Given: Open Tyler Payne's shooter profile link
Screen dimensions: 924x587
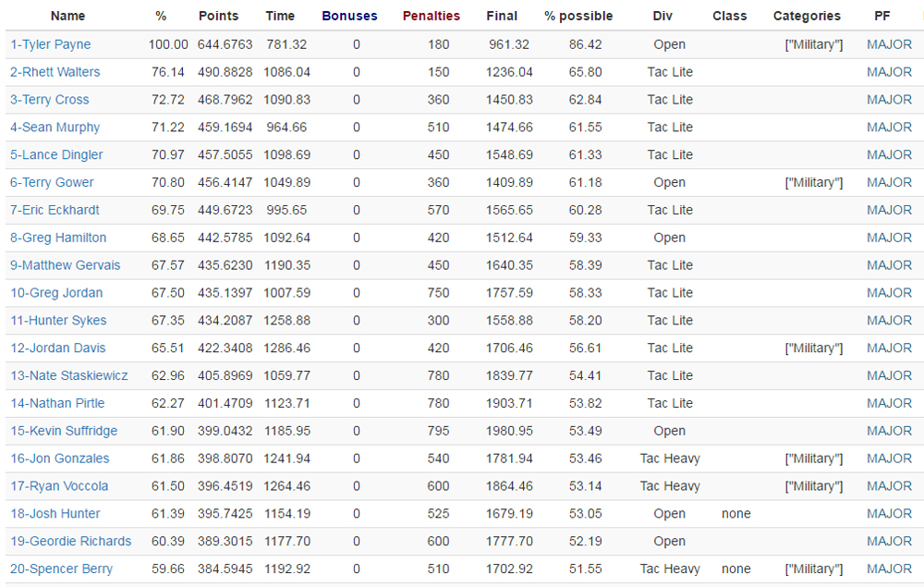Looking at the screenshot, I should click(x=51, y=44).
